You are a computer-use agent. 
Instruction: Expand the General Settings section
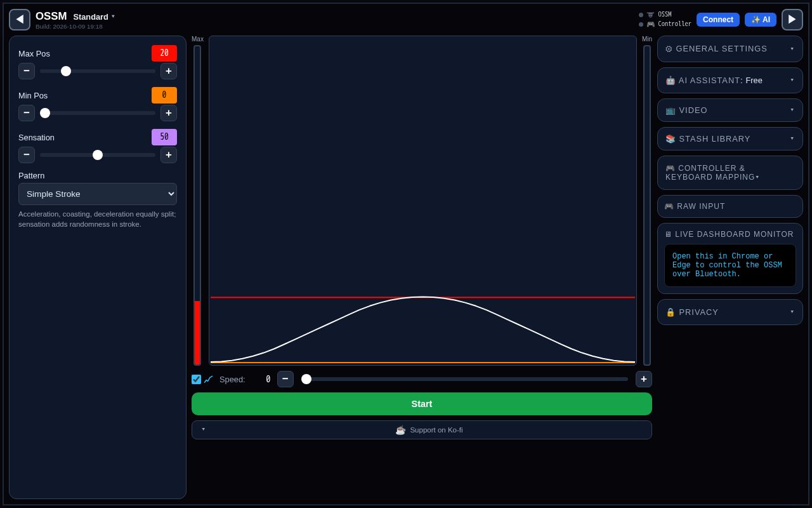point(730,49)
